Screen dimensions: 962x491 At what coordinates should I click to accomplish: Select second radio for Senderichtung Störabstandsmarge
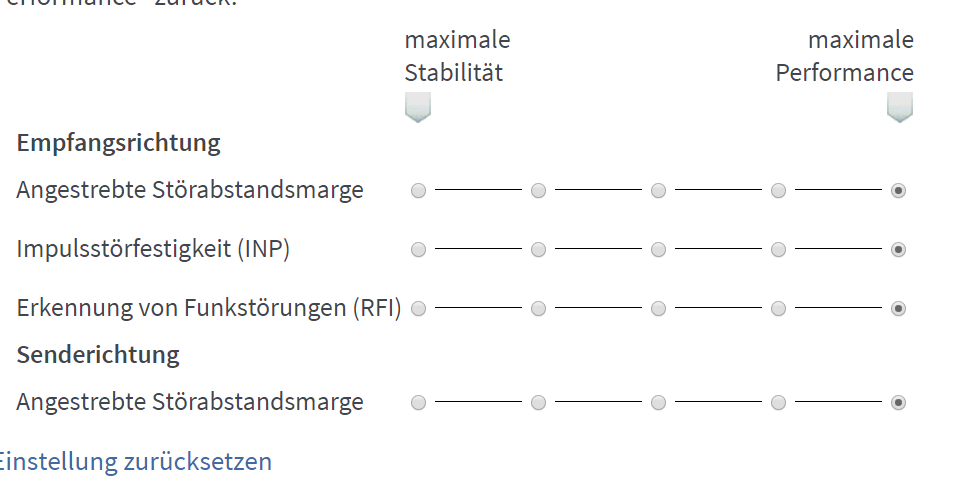pos(538,402)
